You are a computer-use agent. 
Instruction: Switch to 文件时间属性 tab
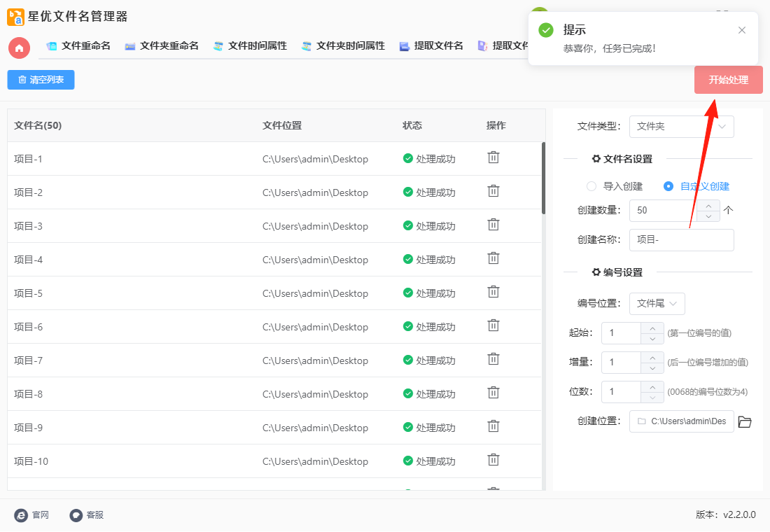[x=250, y=46]
